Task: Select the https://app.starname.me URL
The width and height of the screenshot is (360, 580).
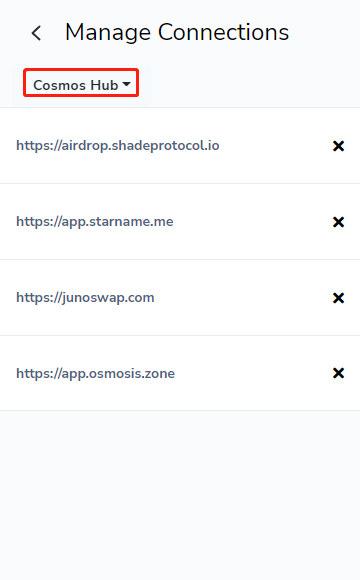Action: [95, 222]
